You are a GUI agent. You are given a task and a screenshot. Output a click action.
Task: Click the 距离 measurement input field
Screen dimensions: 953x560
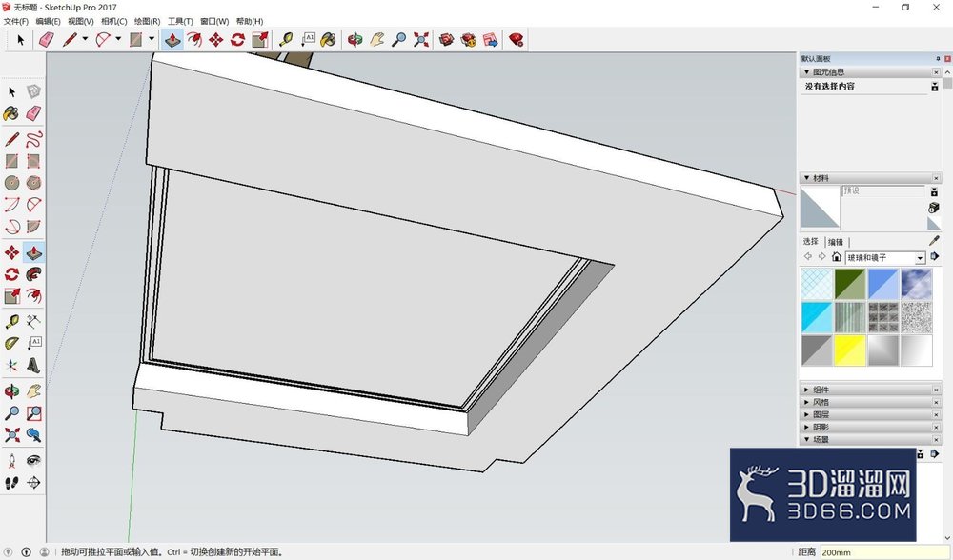pos(883,552)
